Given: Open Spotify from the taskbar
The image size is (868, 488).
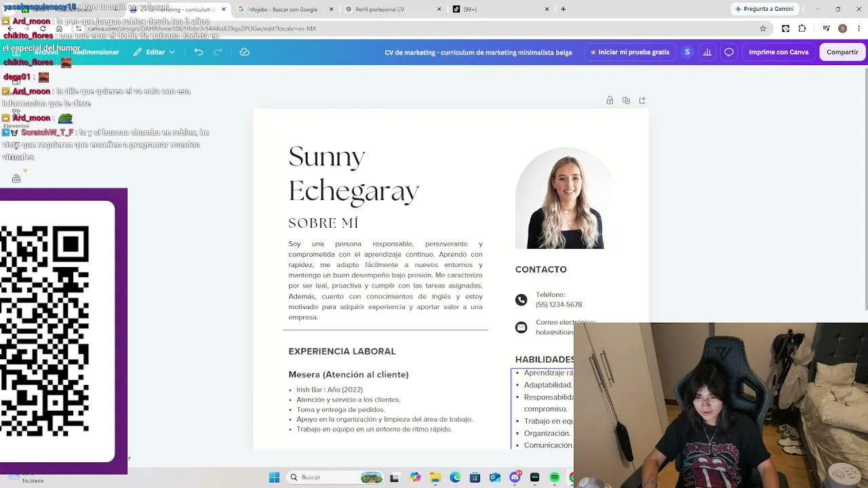Looking at the screenshot, I should (x=555, y=477).
